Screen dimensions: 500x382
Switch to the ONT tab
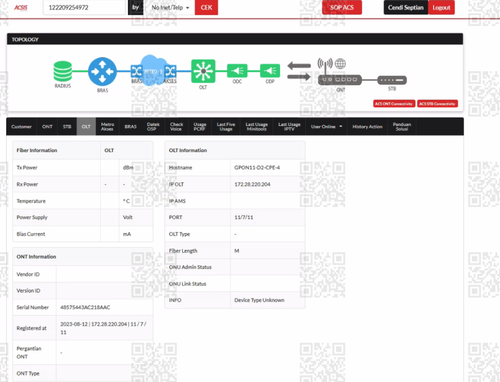47,127
